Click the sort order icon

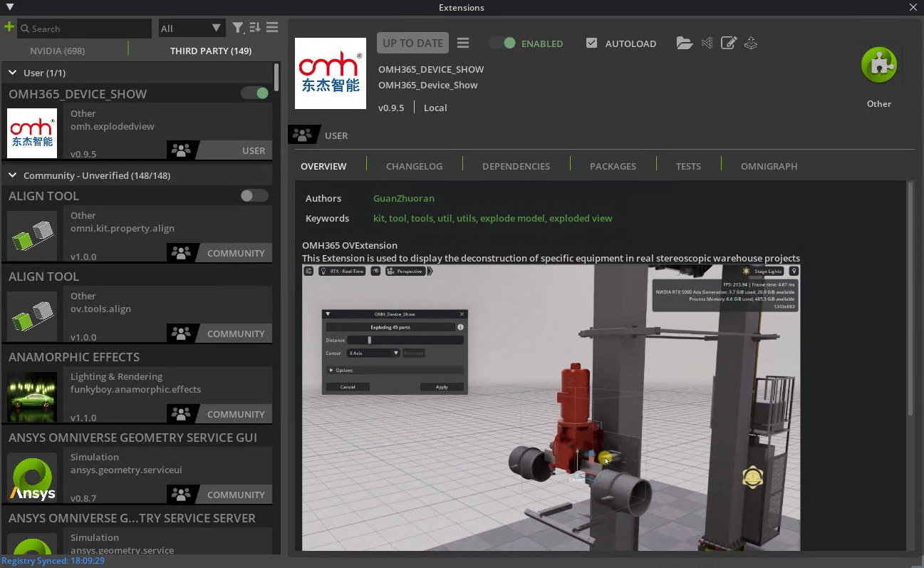pyautogui.click(x=255, y=28)
